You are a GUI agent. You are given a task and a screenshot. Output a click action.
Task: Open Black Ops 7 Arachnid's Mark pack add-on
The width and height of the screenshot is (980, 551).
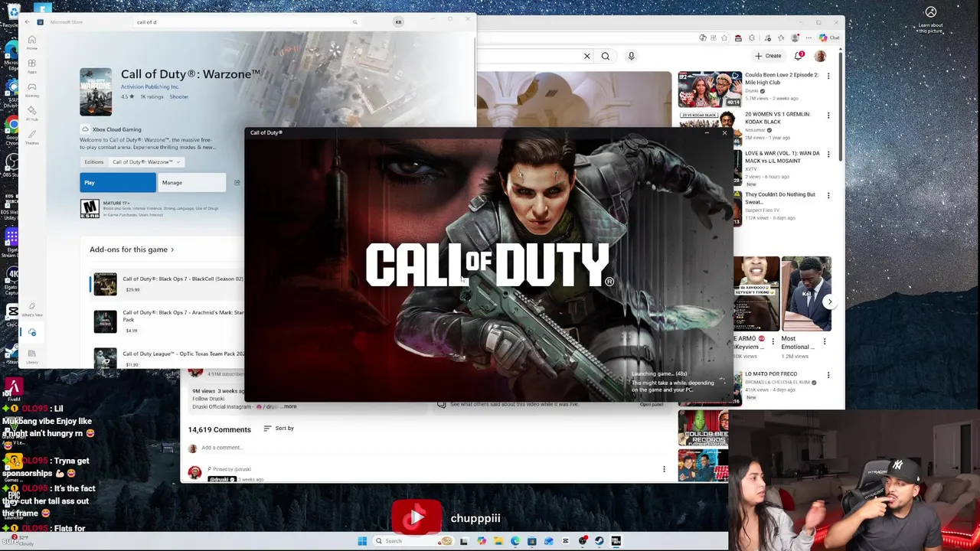(x=166, y=321)
